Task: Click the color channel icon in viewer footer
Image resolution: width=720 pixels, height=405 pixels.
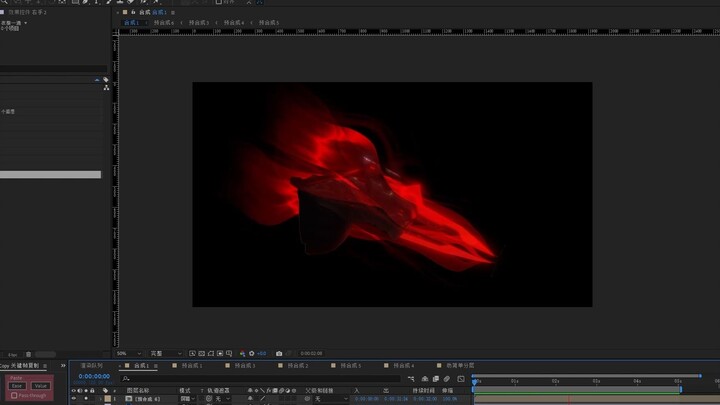Action: click(x=242, y=354)
